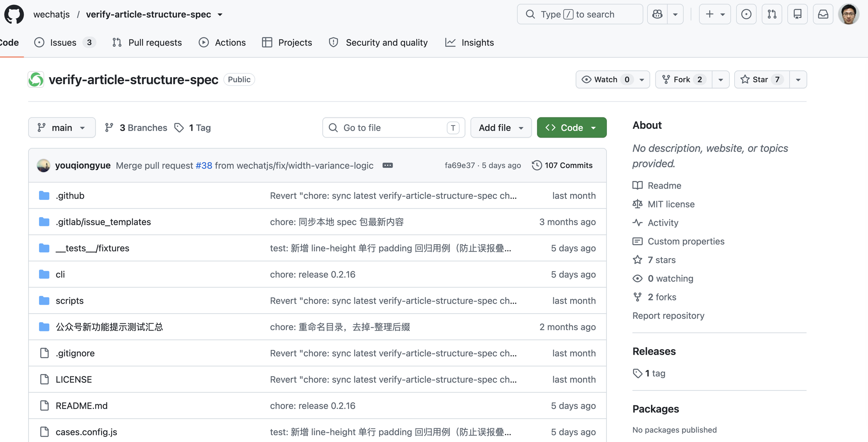Open the main branch selector dropdown

[62, 127]
